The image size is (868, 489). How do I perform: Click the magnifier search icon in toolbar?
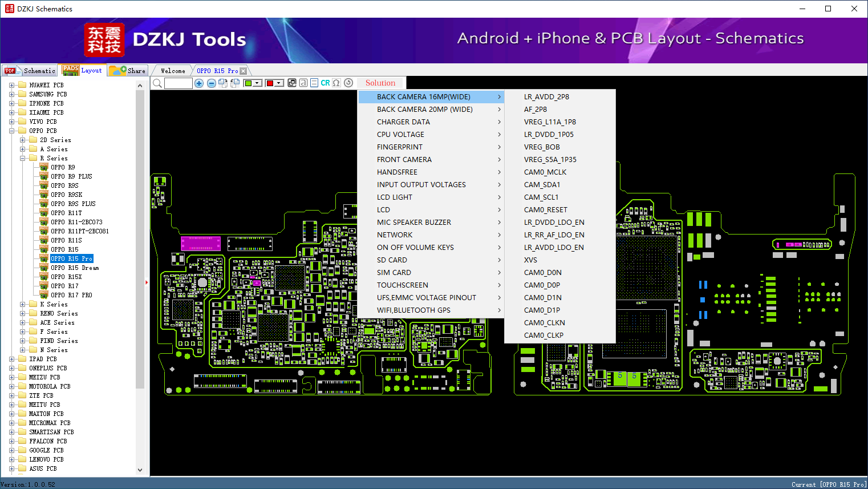pyautogui.click(x=157, y=83)
